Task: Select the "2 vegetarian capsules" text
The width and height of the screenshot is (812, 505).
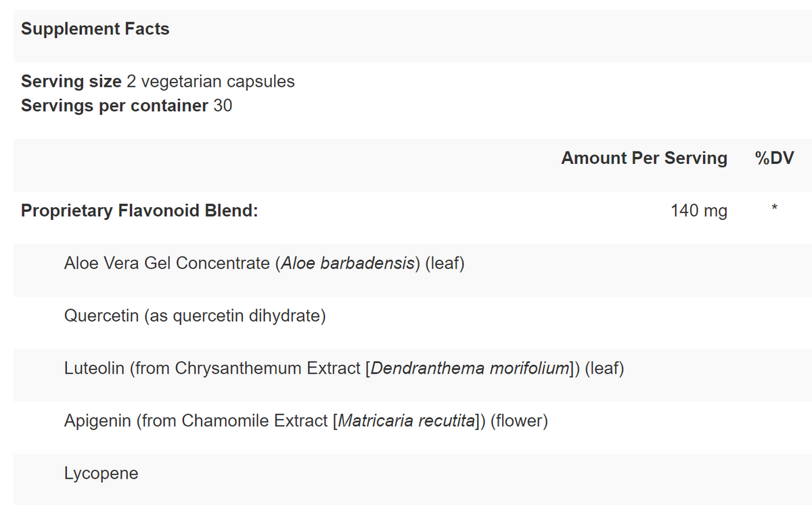Action: tap(210, 81)
